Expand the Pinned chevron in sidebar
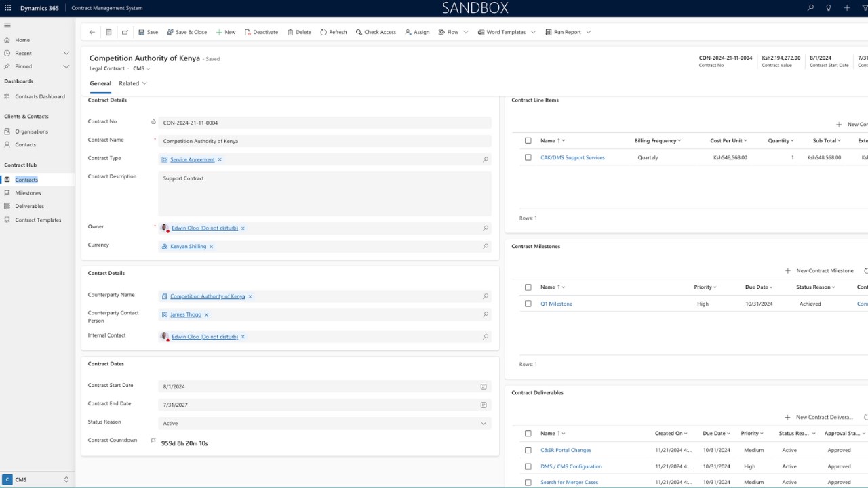 [x=66, y=66]
